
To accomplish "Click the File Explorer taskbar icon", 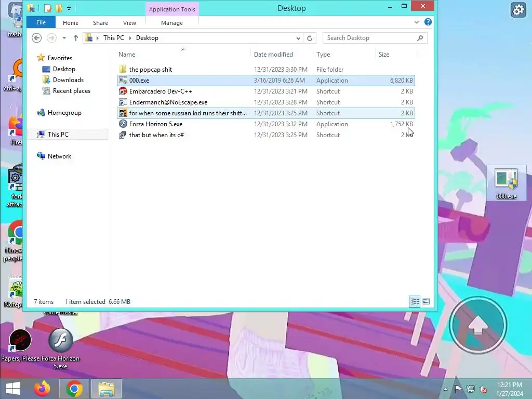I will pos(106,389).
